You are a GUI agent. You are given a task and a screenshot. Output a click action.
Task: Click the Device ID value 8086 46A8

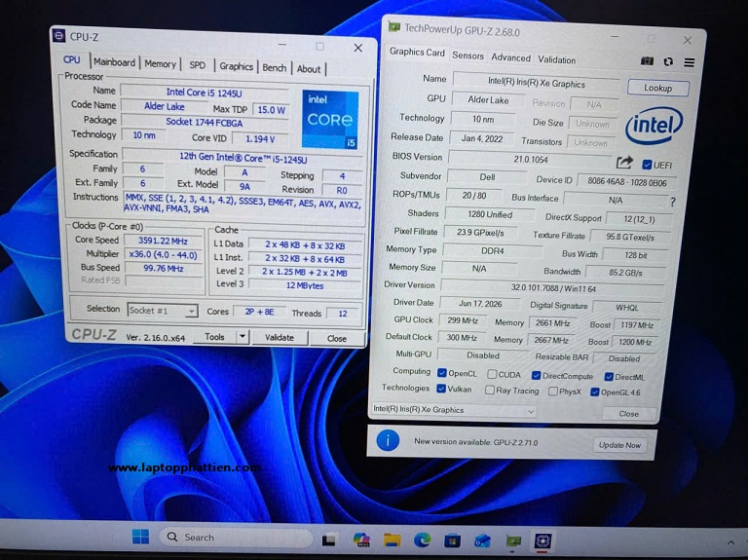626,182
